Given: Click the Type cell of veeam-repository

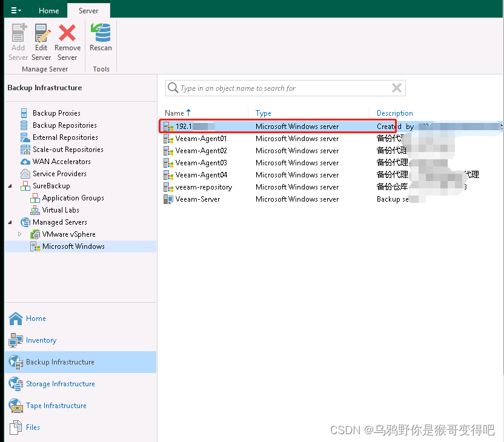Looking at the screenshot, I should click(297, 187).
